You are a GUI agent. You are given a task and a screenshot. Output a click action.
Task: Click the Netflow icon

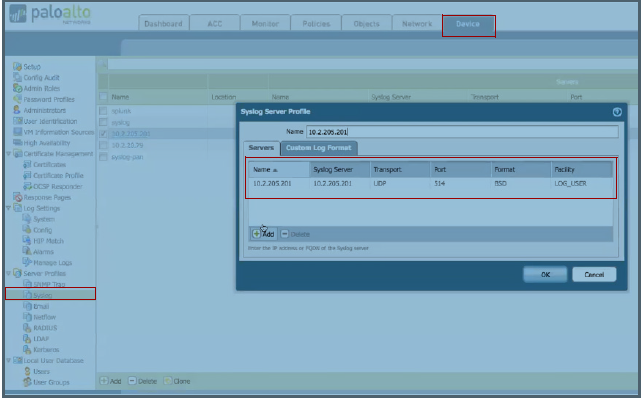tap(27, 317)
